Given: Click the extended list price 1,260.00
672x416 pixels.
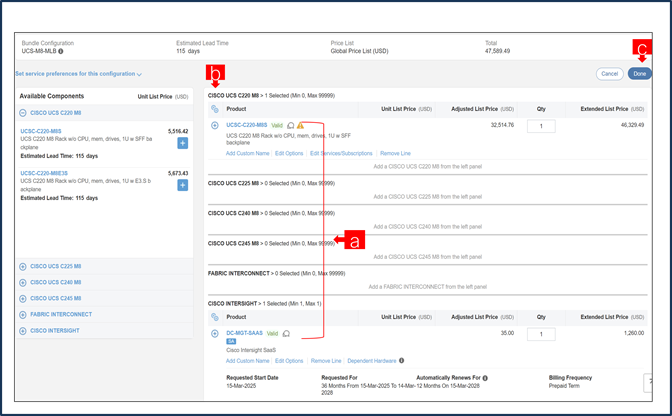Looking at the screenshot, I should click(x=634, y=333).
